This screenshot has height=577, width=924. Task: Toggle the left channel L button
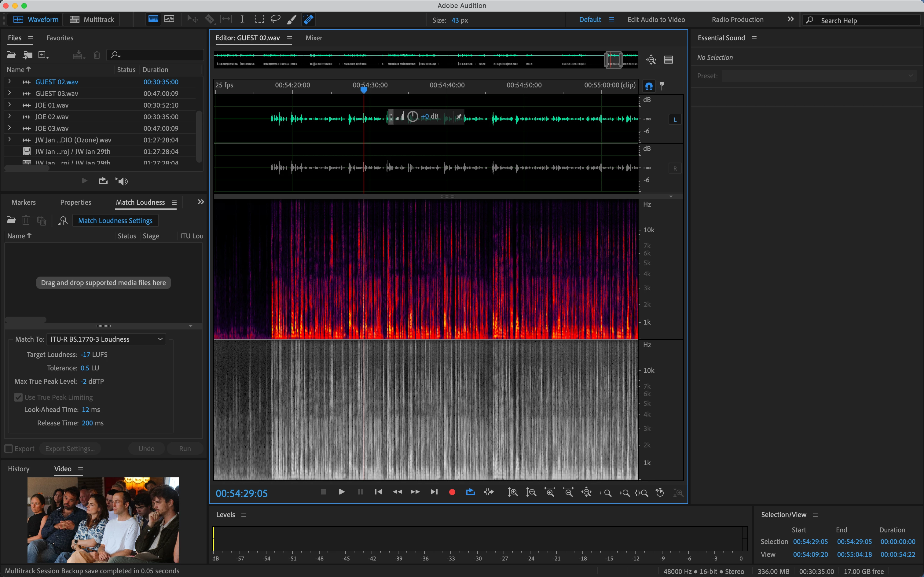click(x=675, y=119)
